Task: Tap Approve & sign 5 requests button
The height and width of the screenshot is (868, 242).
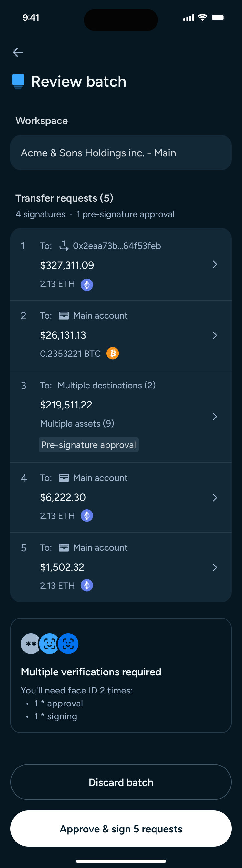Action: point(121,829)
